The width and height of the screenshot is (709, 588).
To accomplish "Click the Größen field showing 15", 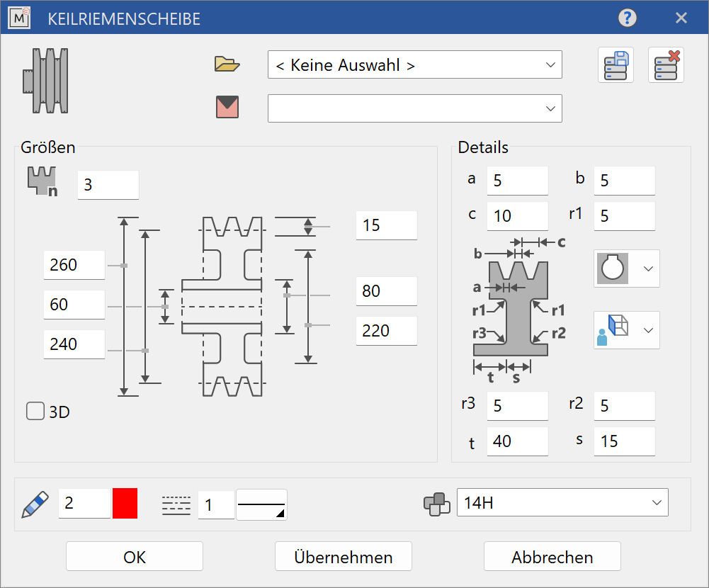I will click(387, 225).
